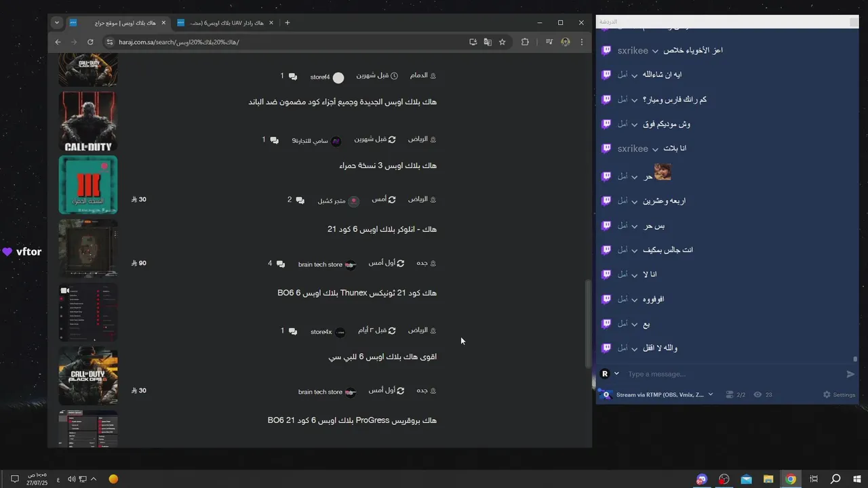Open seller store4x profile

pos(328,332)
